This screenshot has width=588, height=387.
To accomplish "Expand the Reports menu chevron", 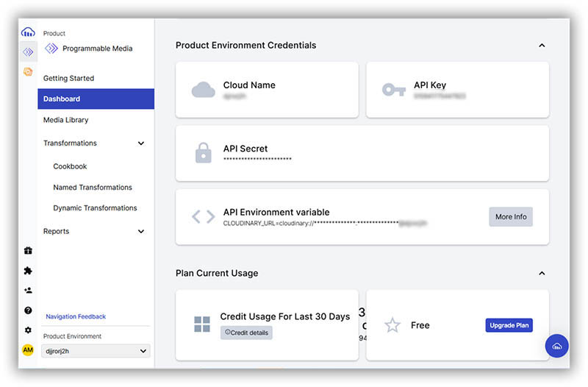I will [141, 231].
